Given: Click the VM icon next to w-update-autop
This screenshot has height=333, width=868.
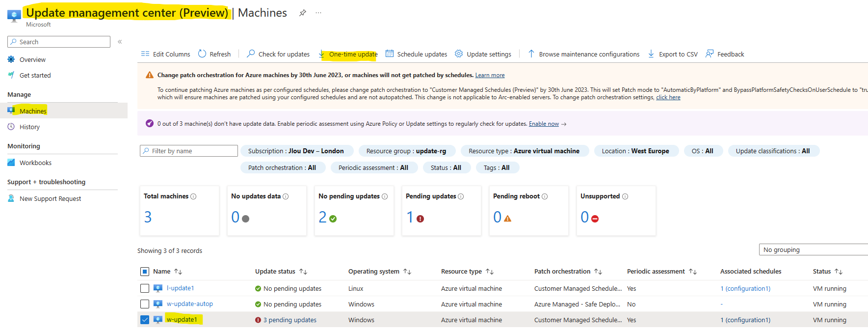Looking at the screenshot, I should click(x=158, y=304).
